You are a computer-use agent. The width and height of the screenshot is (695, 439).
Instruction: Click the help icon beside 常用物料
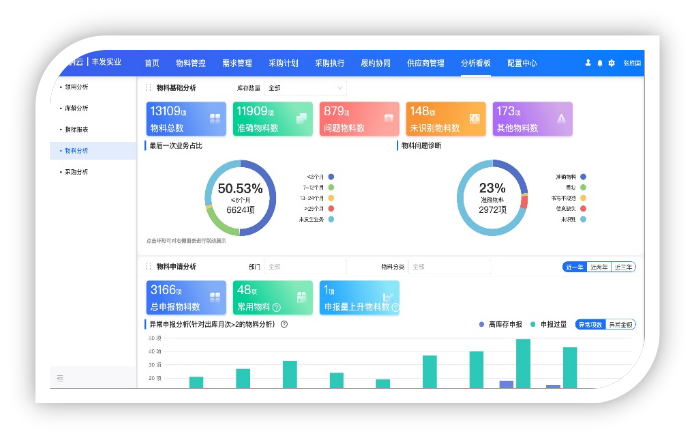tap(276, 307)
